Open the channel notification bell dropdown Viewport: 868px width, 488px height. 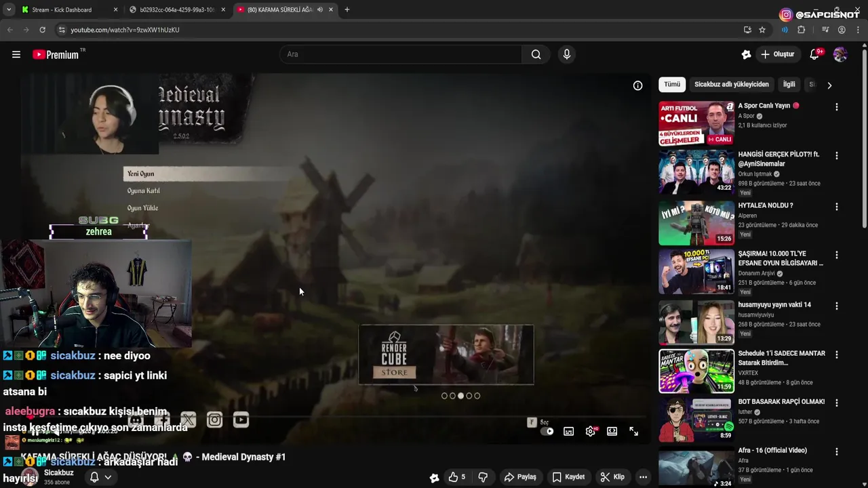click(x=100, y=477)
